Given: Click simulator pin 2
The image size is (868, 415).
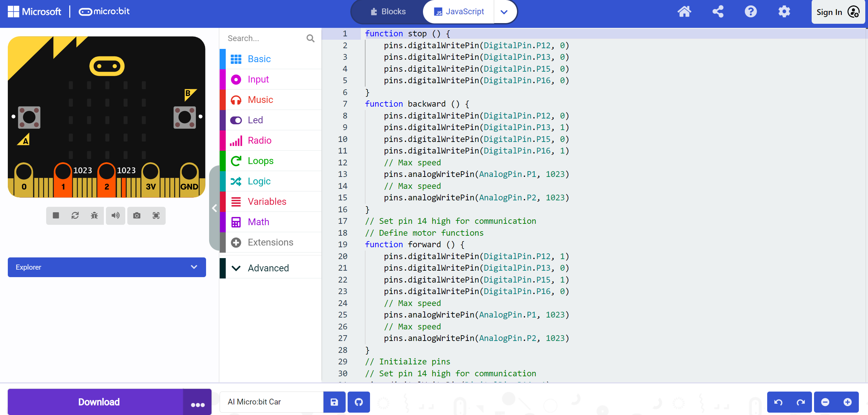Looking at the screenshot, I should tap(107, 180).
